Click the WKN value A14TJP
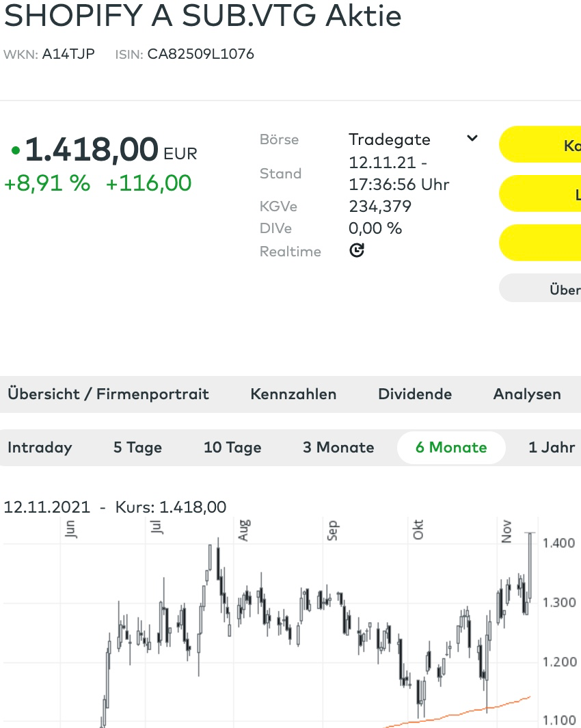The width and height of the screenshot is (581, 728). pyautogui.click(x=68, y=54)
